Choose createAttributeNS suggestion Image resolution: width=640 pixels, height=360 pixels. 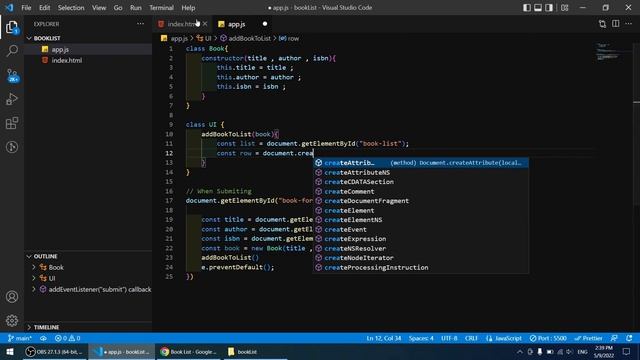[421, 173]
